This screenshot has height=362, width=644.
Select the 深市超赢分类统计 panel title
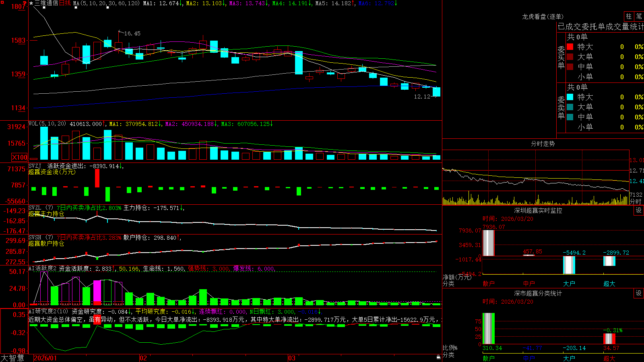click(x=538, y=293)
